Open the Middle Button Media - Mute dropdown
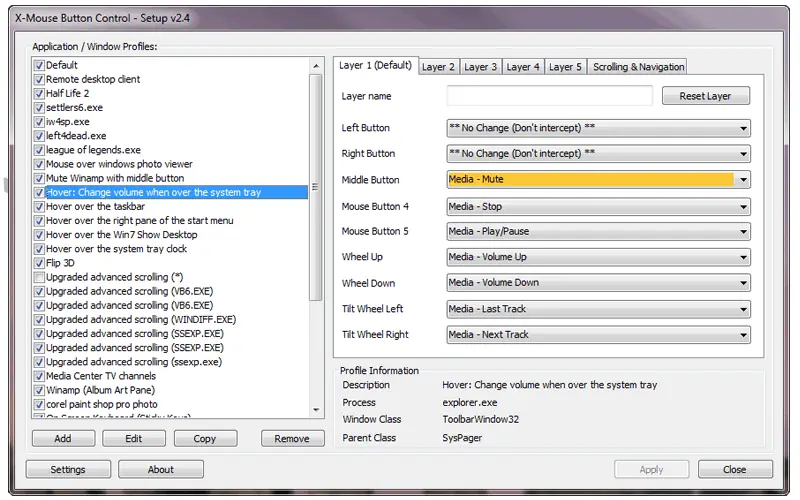800x500 pixels. 598,180
